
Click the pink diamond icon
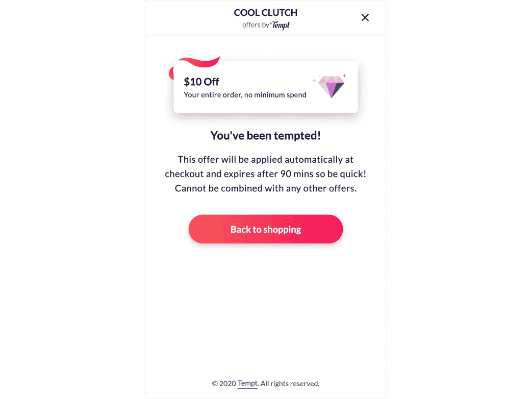[x=332, y=86]
